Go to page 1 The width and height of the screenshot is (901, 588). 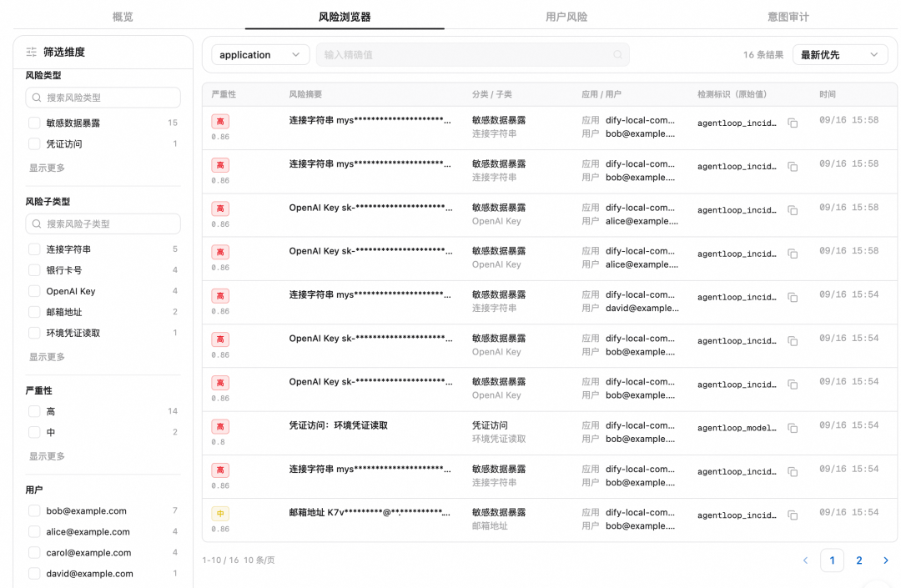832,560
